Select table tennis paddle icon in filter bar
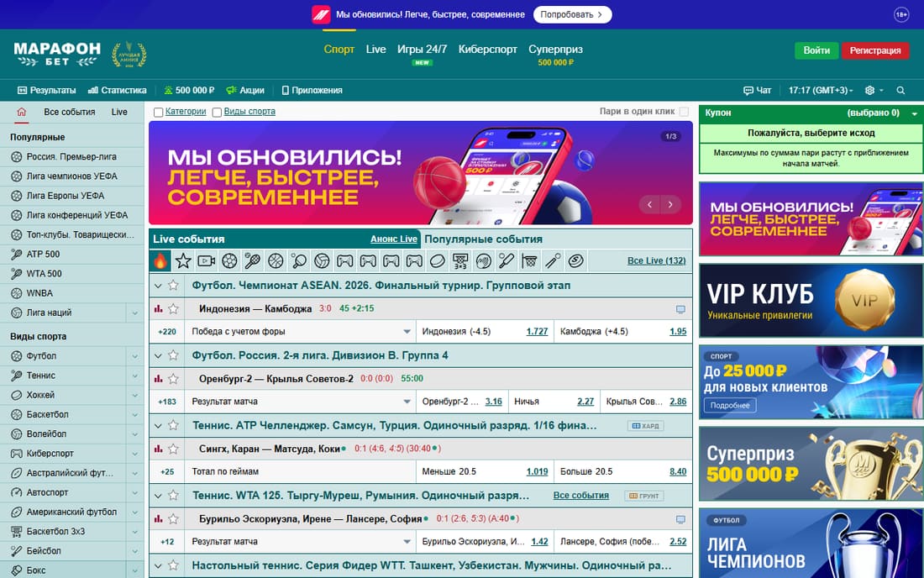Screen dimensions: 924x578 coord(299,260)
